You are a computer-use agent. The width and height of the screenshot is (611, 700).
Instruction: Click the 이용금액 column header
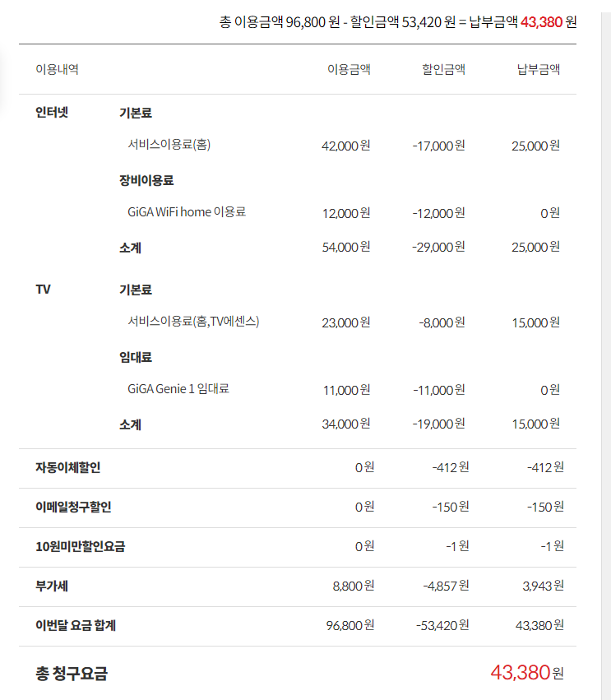349,69
